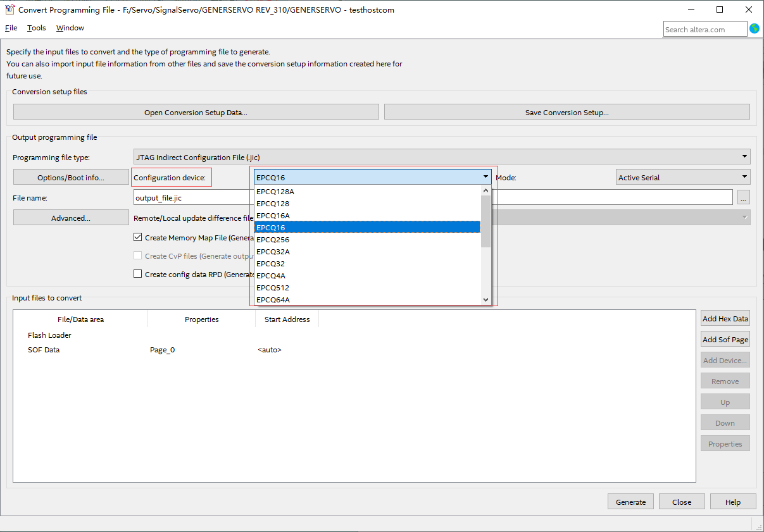Viewport: 764px width, 532px height.
Task: Click the browse (...) button for file name
Action: pyautogui.click(x=743, y=197)
